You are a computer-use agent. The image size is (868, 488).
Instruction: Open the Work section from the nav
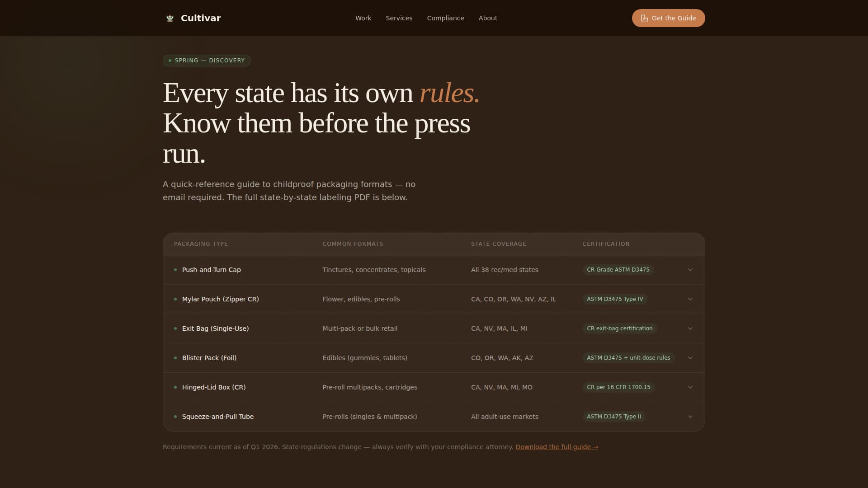(363, 18)
